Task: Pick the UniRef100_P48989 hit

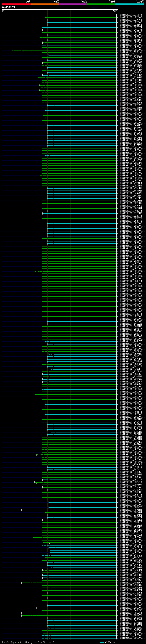Action: point(131,595)
